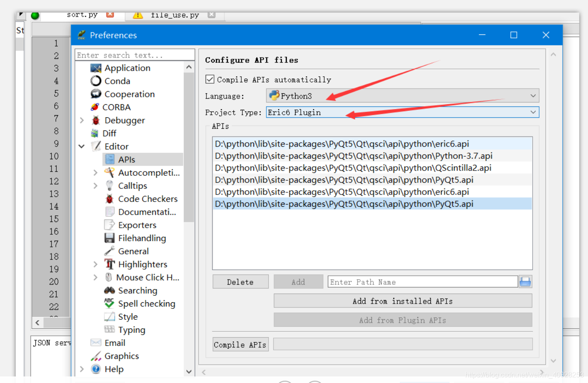
Task: Click the green status indicator near sort.py
Action: 35,16
